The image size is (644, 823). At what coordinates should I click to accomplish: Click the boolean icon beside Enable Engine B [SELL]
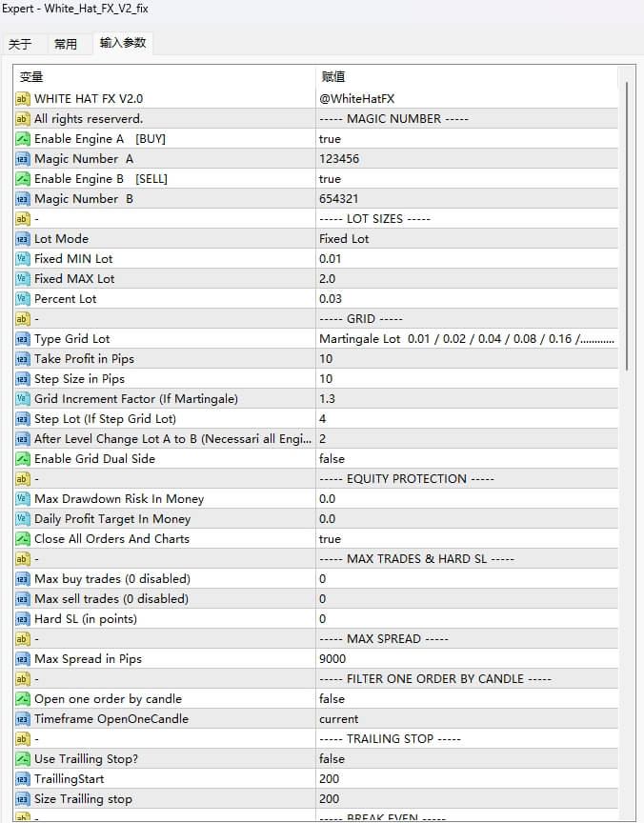23,178
